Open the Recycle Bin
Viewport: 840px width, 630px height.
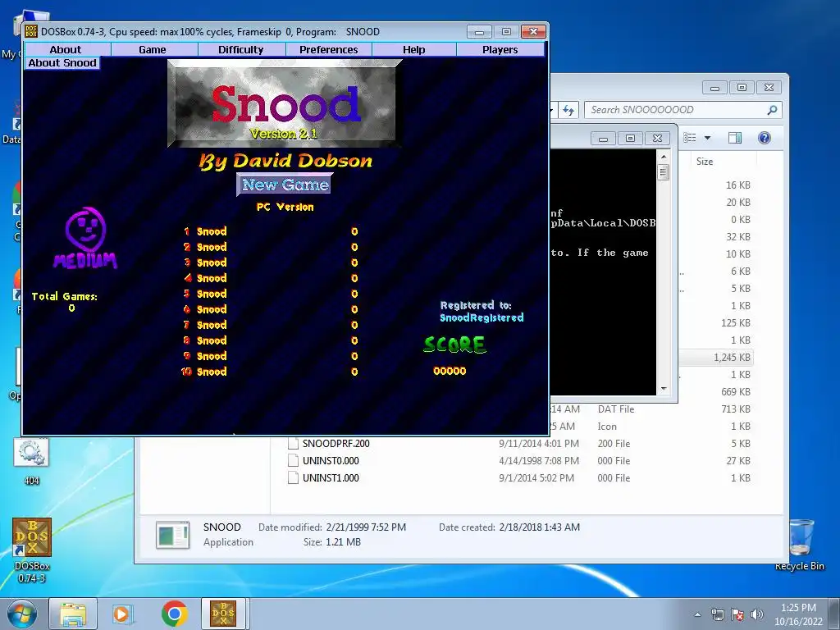799,545
